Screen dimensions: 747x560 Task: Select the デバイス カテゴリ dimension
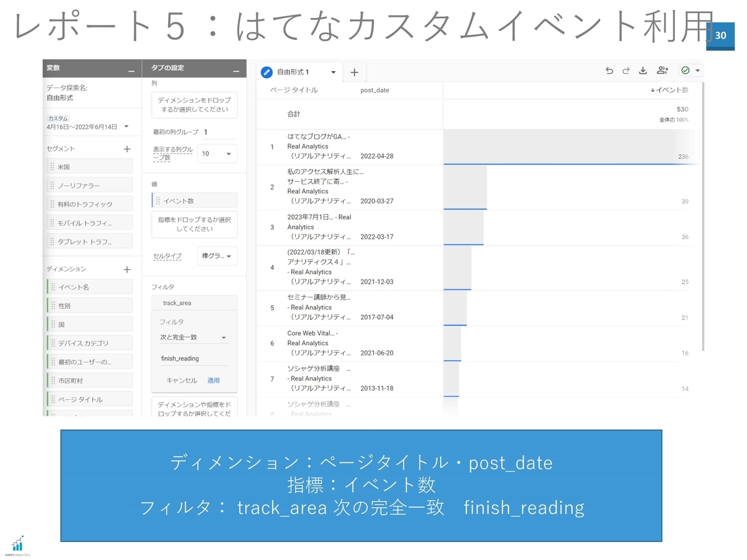click(90, 343)
